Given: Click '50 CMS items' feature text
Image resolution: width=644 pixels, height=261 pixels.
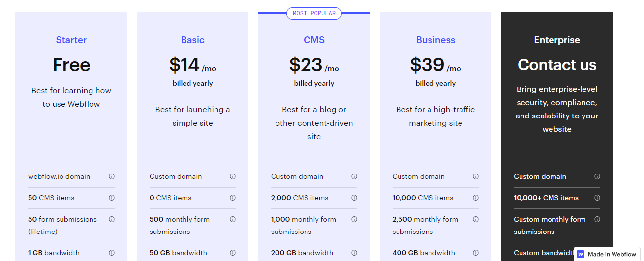Looking at the screenshot, I should coord(51,198).
